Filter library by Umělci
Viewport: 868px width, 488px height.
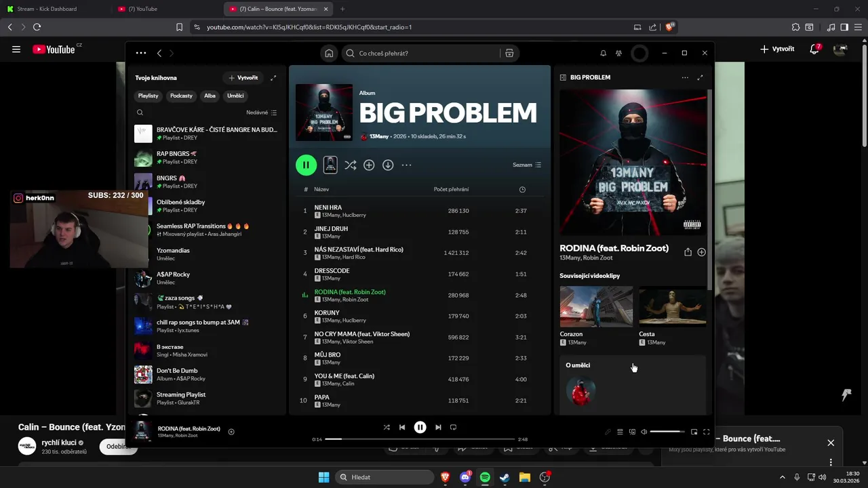pyautogui.click(x=235, y=96)
